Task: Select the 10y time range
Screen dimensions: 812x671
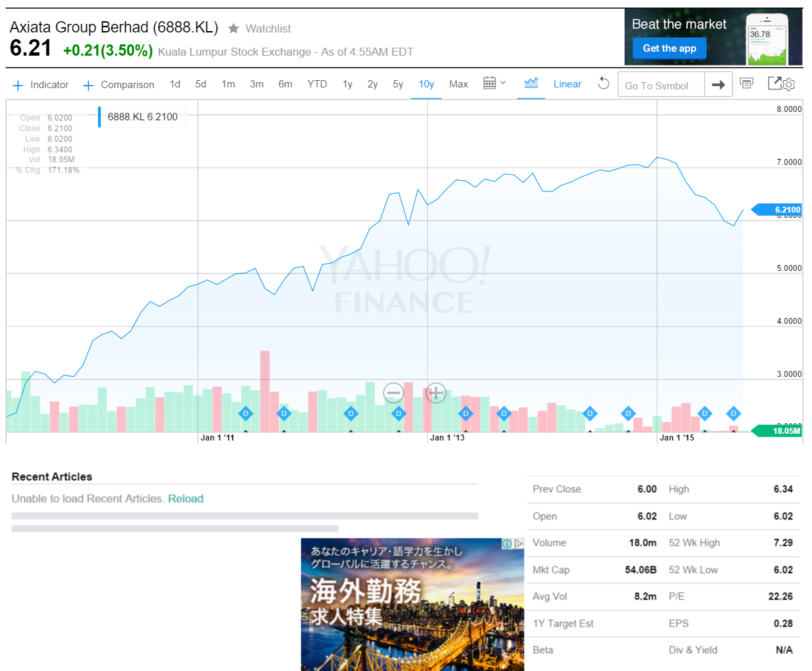Action: 427,84
